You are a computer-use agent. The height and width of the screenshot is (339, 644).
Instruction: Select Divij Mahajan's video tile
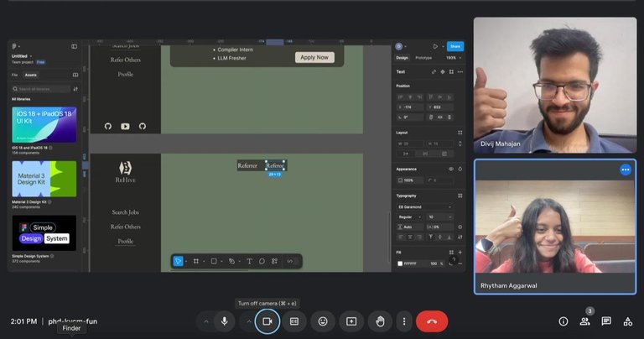[555, 85]
